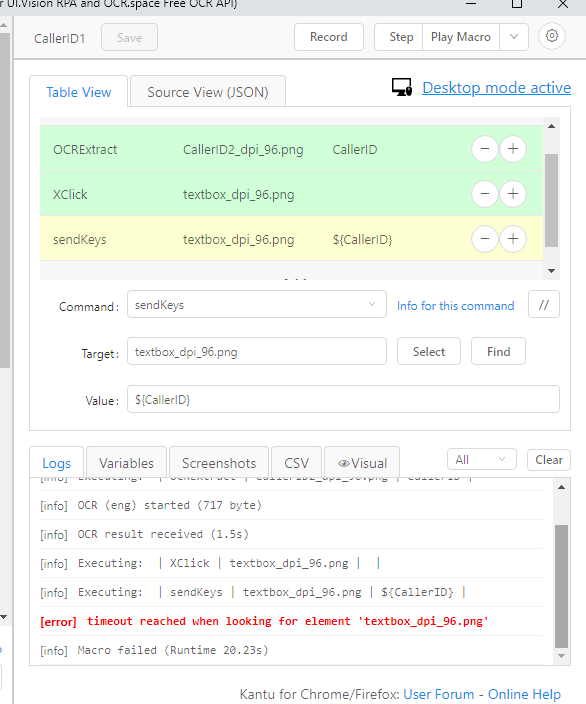Remove the OCRExtract command row
The width and height of the screenshot is (586, 704).
click(485, 149)
